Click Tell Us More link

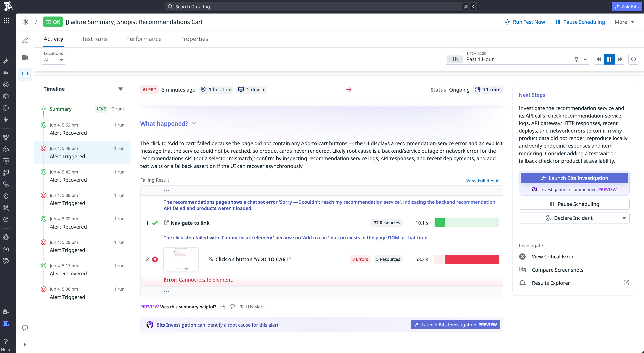coord(252,307)
